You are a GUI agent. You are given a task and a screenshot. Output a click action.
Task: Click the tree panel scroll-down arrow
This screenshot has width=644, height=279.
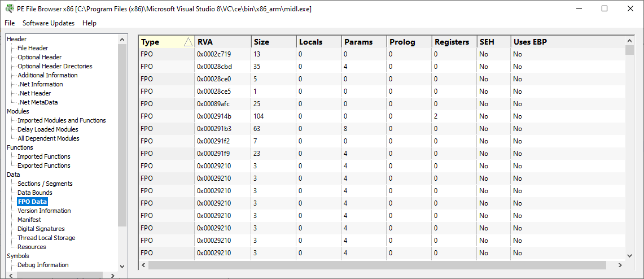tap(122, 266)
